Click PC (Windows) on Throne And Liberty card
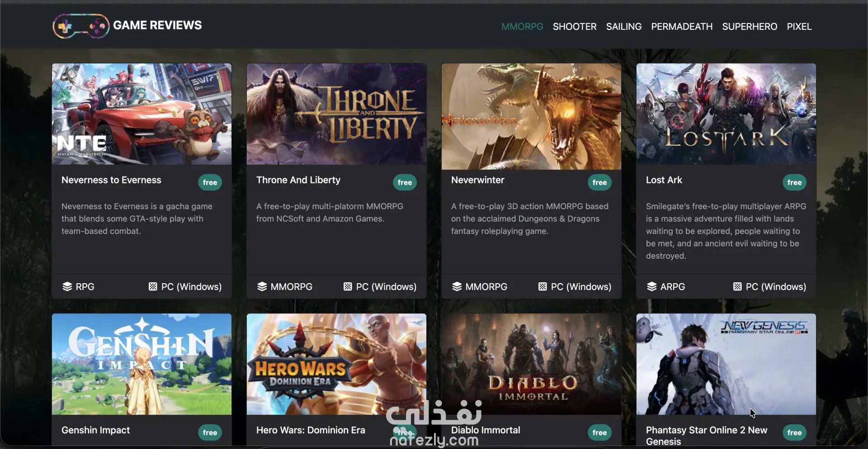 click(x=386, y=286)
